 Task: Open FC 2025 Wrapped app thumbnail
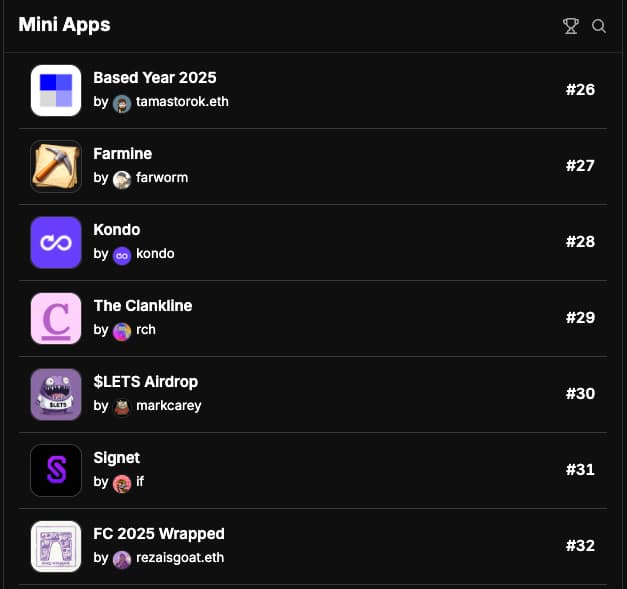pyautogui.click(x=56, y=546)
